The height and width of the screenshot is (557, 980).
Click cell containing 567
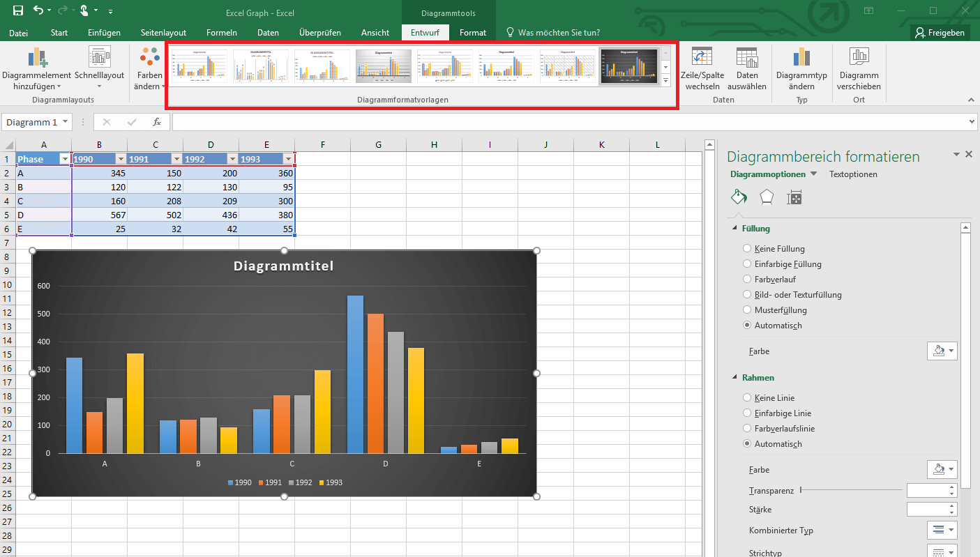(100, 215)
